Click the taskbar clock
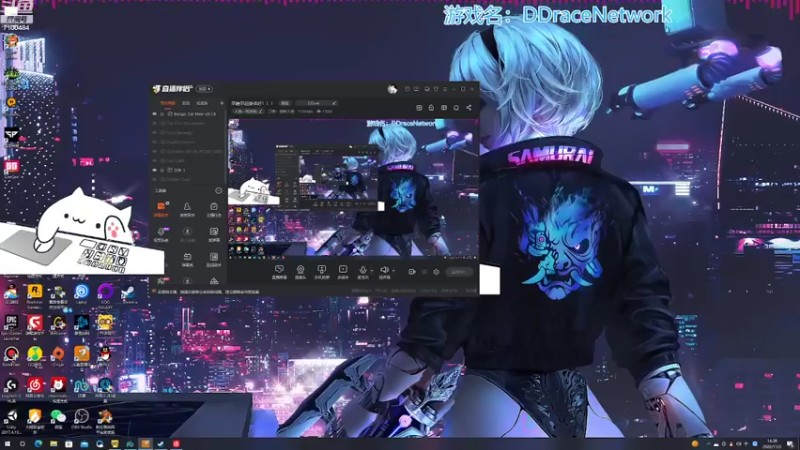Screen dimensions: 800x450 773,444
